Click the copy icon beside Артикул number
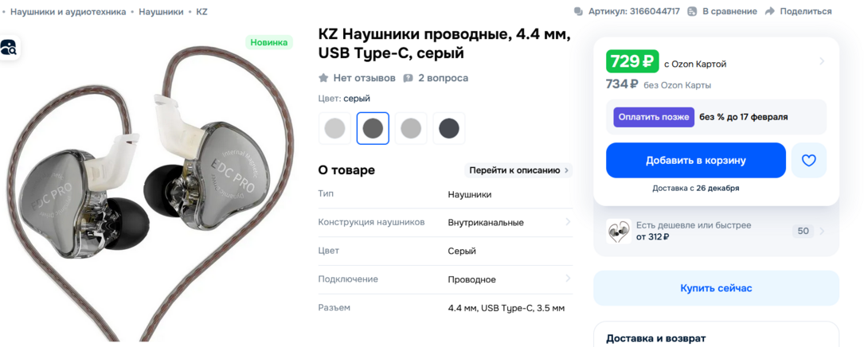 click(x=578, y=11)
